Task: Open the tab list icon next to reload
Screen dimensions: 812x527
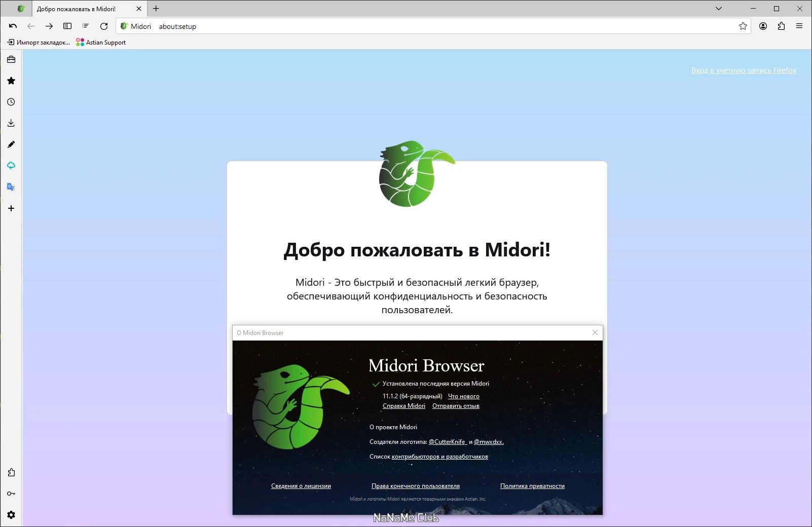Action: [86, 26]
